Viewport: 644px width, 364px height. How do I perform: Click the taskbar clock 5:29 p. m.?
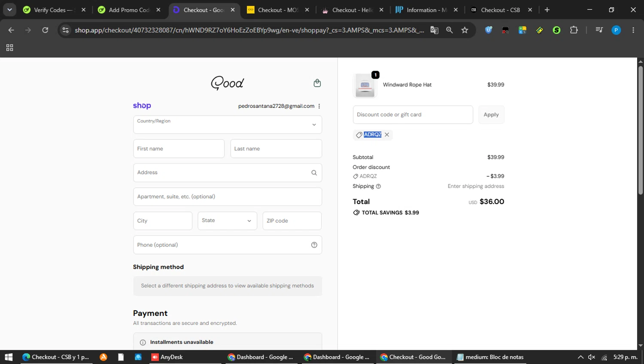[x=626, y=357]
